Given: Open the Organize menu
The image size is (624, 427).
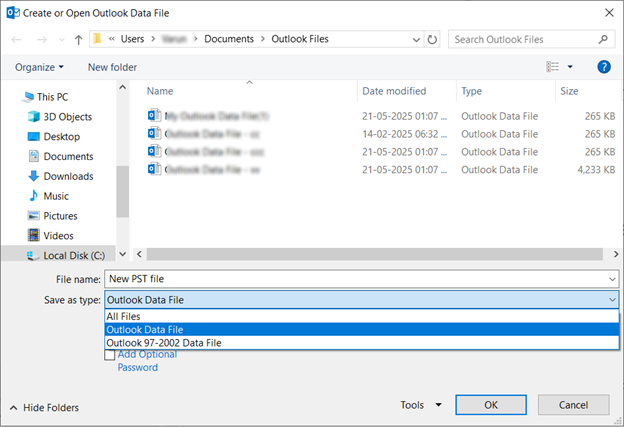Looking at the screenshot, I should [39, 67].
